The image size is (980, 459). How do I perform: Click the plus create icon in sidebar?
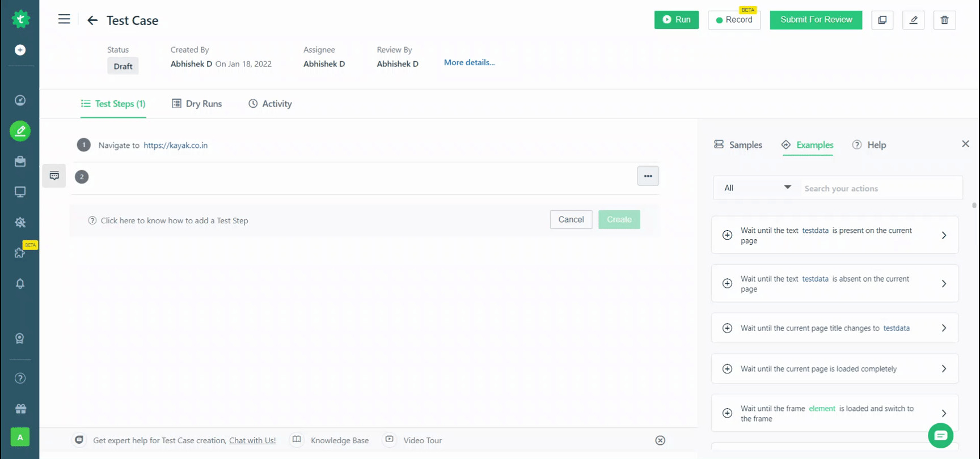(x=20, y=50)
